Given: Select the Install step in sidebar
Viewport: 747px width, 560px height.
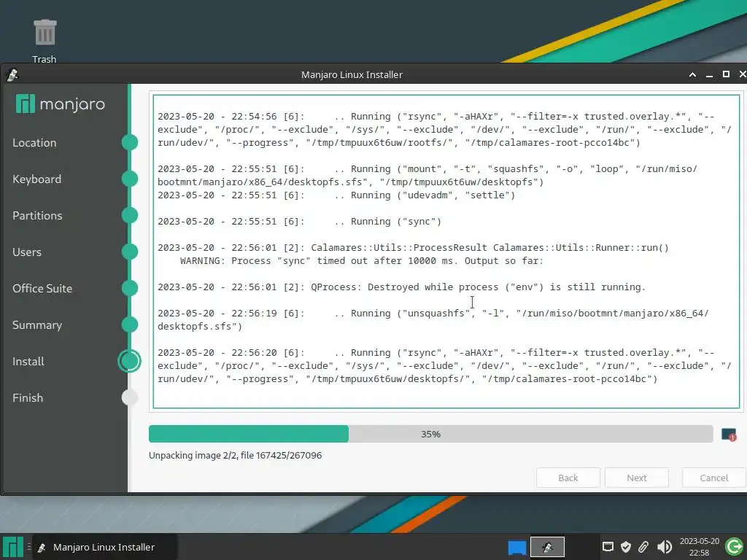Looking at the screenshot, I should pyautogui.click(x=28, y=362).
